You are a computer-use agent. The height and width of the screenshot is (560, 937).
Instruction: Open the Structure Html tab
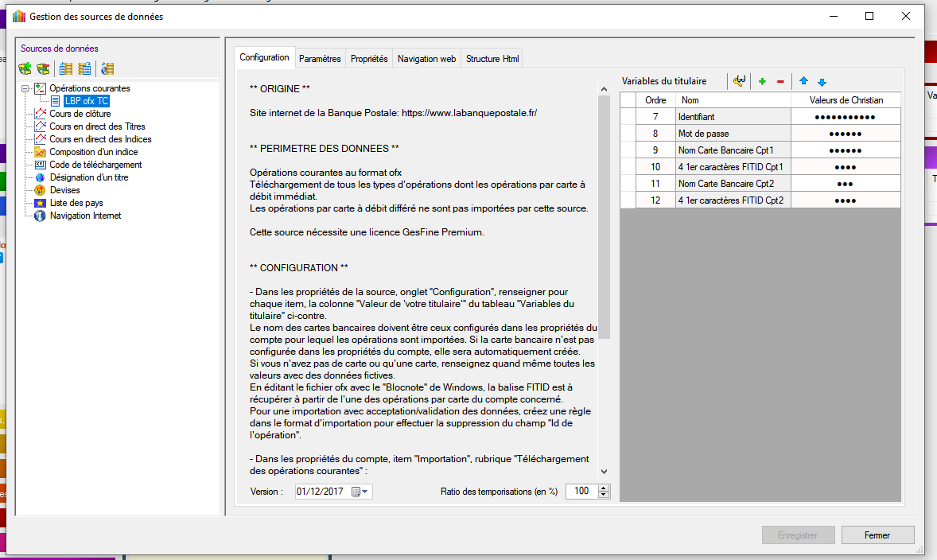pyautogui.click(x=493, y=59)
